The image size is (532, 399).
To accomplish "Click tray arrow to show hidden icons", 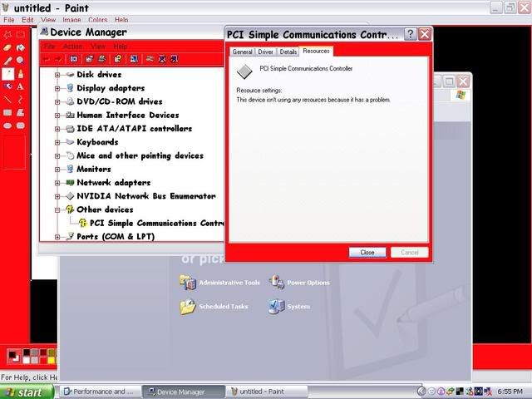I will 421,392.
